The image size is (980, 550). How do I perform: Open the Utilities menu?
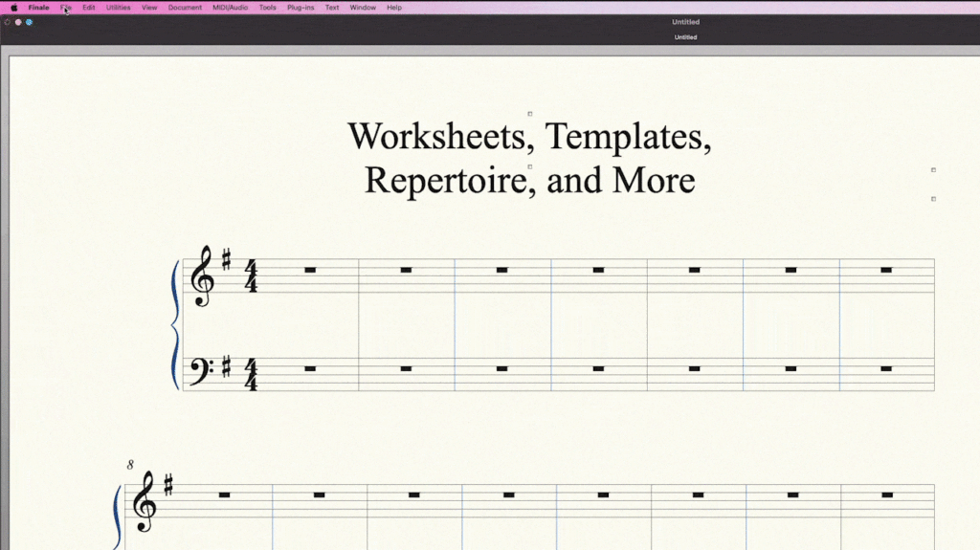coord(118,8)
